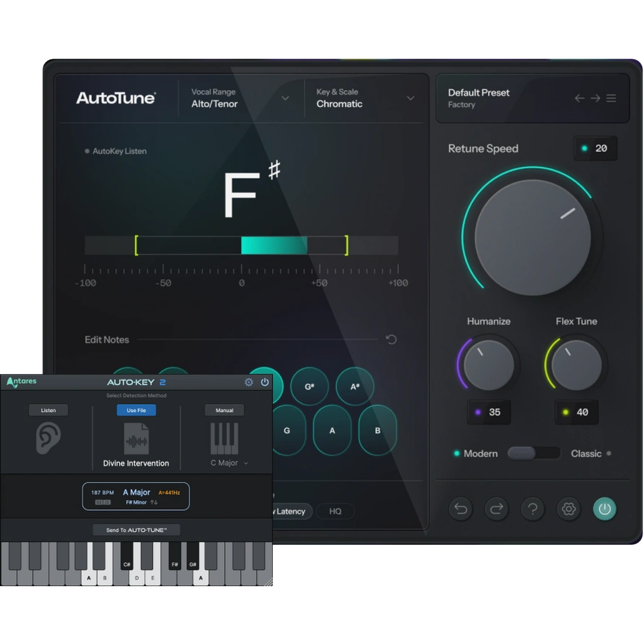Open Auto-Key 2 settings gear icon

click(x=248, y=382)
